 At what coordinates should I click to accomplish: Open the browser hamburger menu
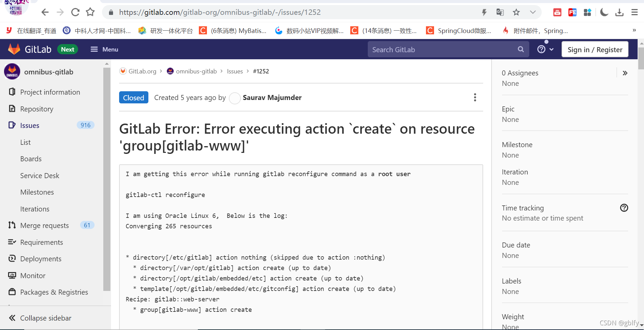point(635,12)
